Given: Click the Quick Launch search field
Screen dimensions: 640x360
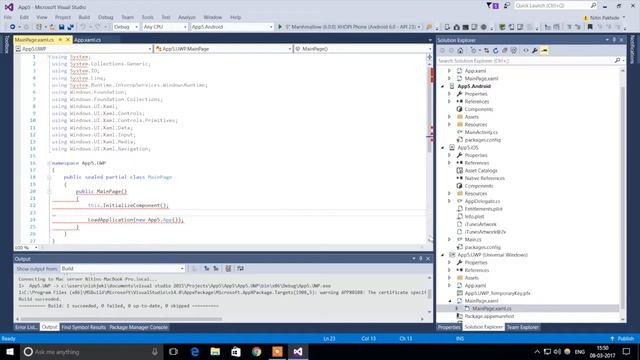Looking at the screenshot, I should [555, 6].
